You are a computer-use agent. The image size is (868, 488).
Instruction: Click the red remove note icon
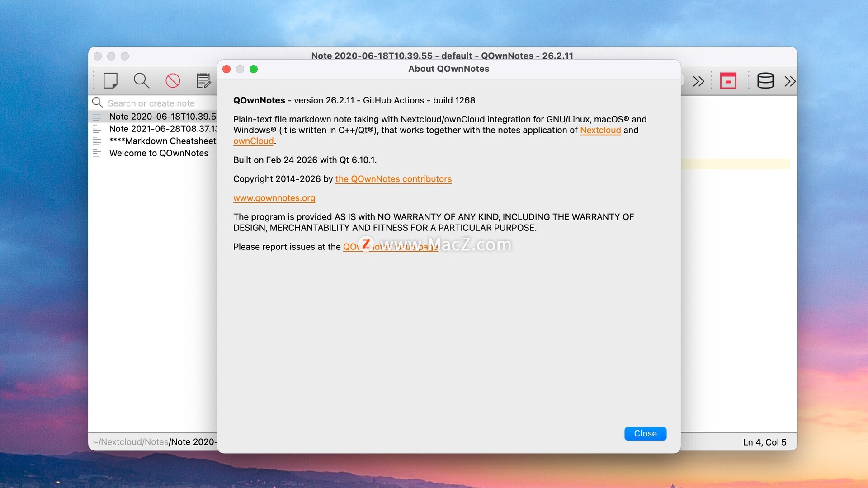coord(173,81)
